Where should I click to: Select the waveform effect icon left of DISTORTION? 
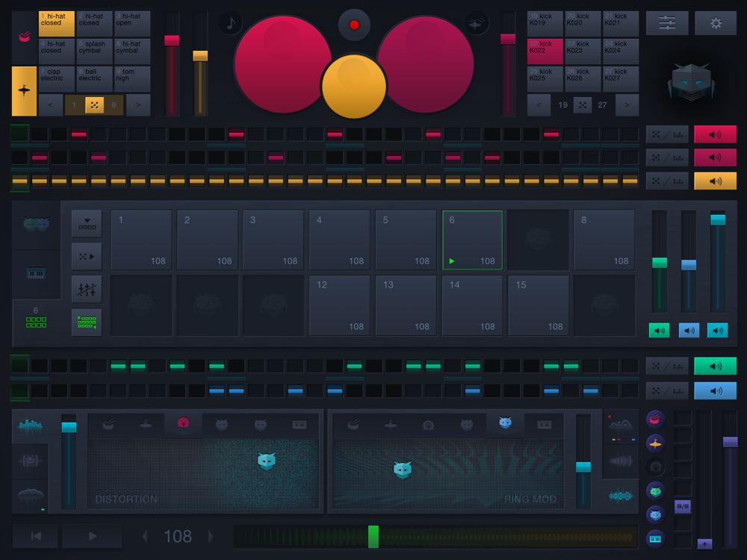click(x=30, y=426)
